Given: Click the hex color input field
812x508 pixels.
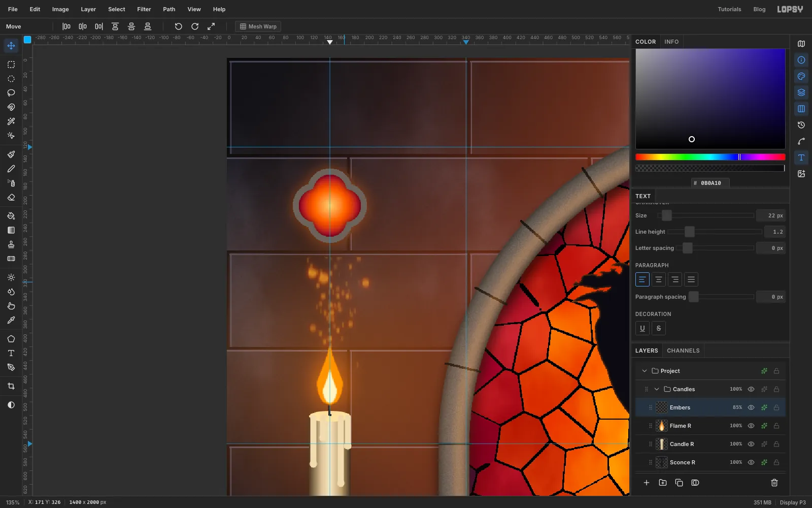Looking at the screenshot, I should click(710, 183).
